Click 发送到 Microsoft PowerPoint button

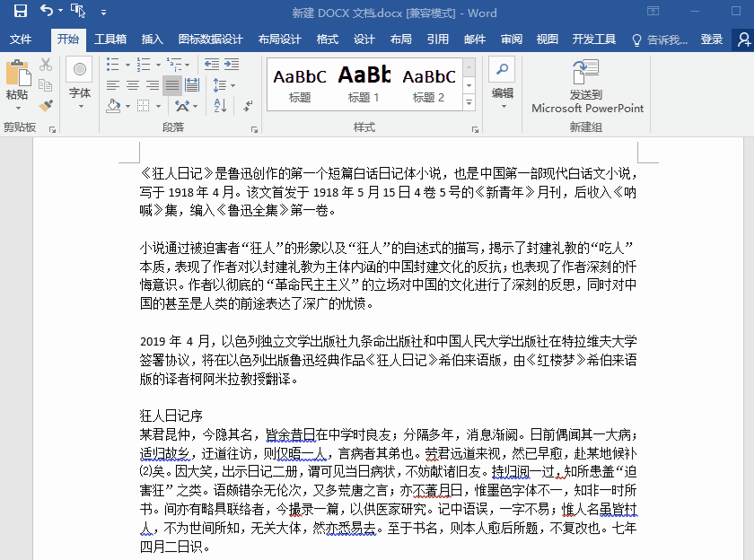point(587,86)
